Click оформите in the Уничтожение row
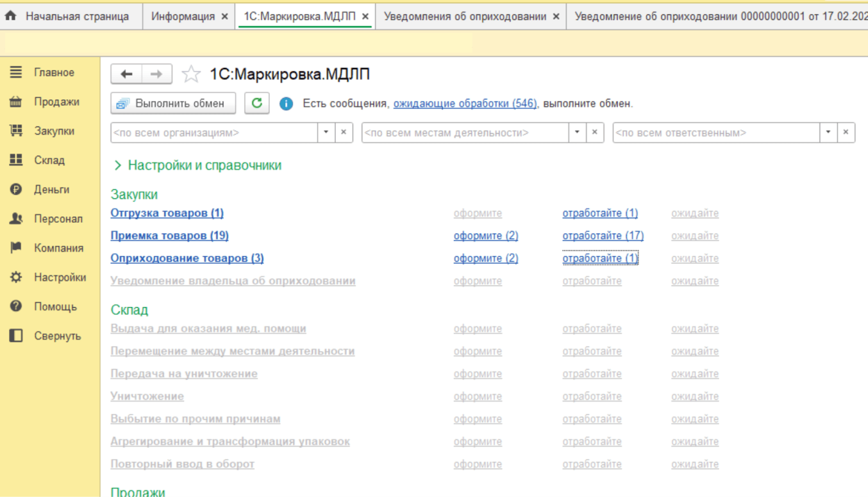This screenshot has height=497, width=868. pyautogui.click(x=478, y=396)
